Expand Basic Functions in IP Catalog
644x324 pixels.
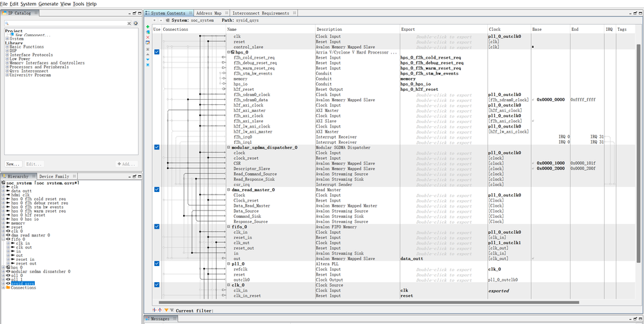(x=7, y=47)
